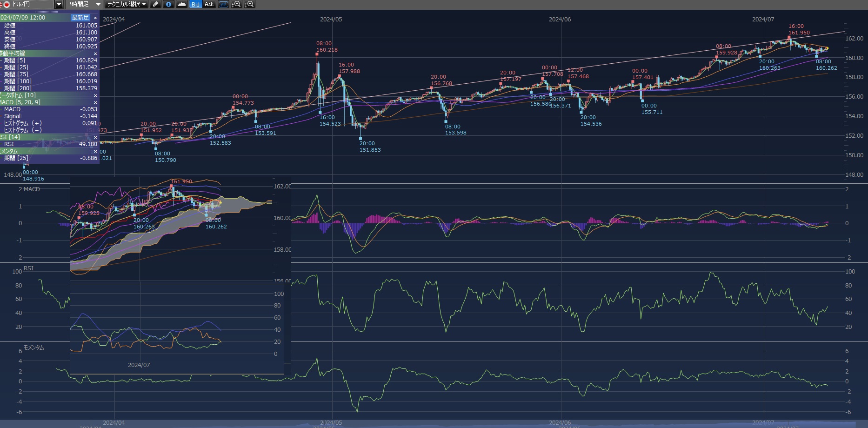868x428 pixels.
Task: Click the blue information icon
Action: (x=168, y=4)
